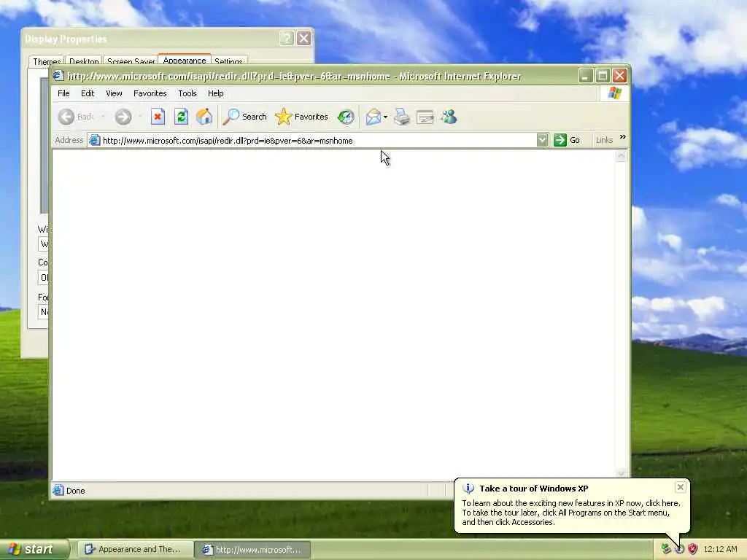Viewport: 747px width, 560px height.
Task: Select Appearance tab in Display Properties
Action: (x=185, y=60)
